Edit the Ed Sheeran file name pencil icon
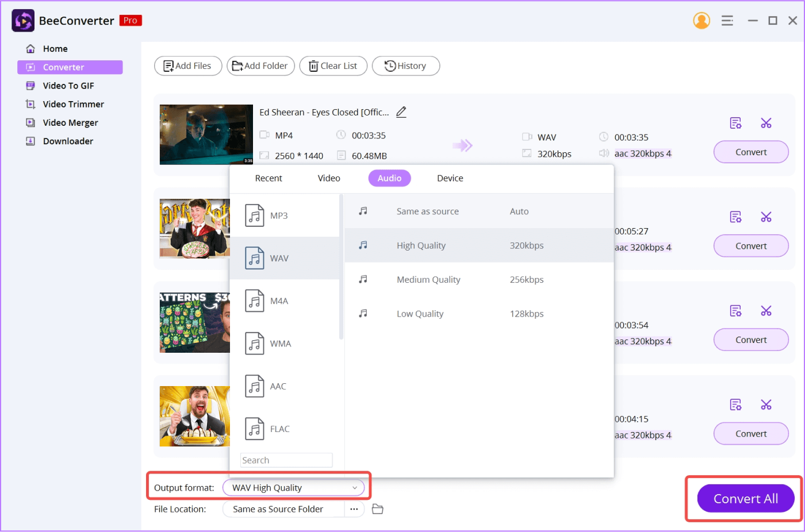 pyautogui.click(x=401, y=112)
